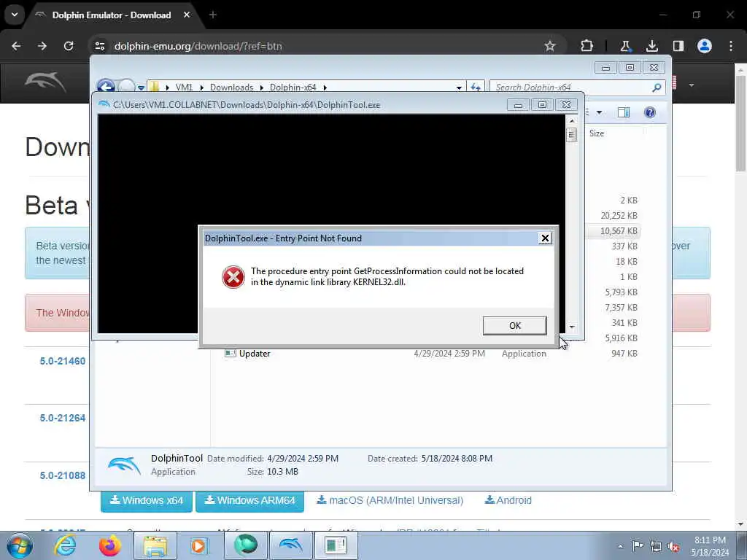Go back in the Chrome browser
Image resolution: width=747 pixels, height=560 pixels.
16,46
